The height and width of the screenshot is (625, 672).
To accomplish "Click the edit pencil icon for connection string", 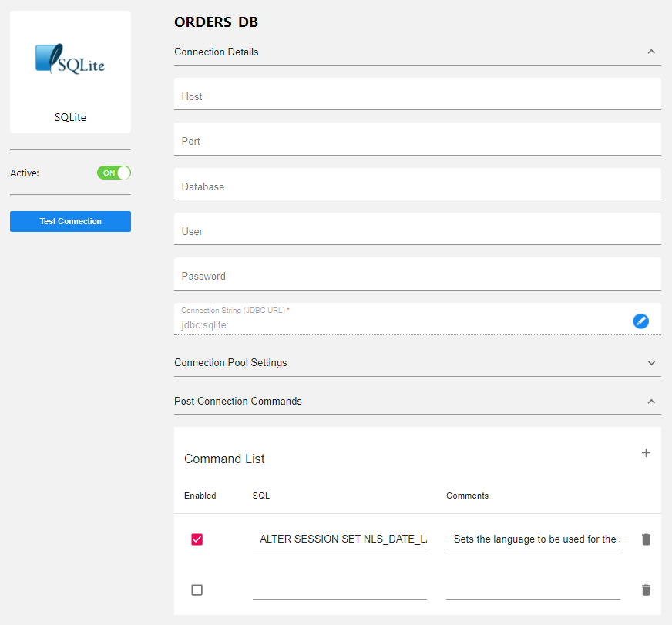I will (x=640, y=321).
